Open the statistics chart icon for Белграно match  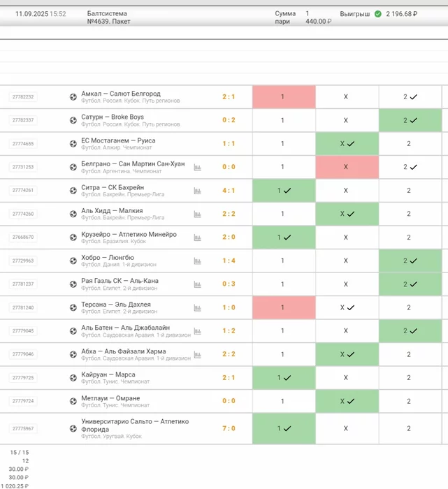point(197,168)
